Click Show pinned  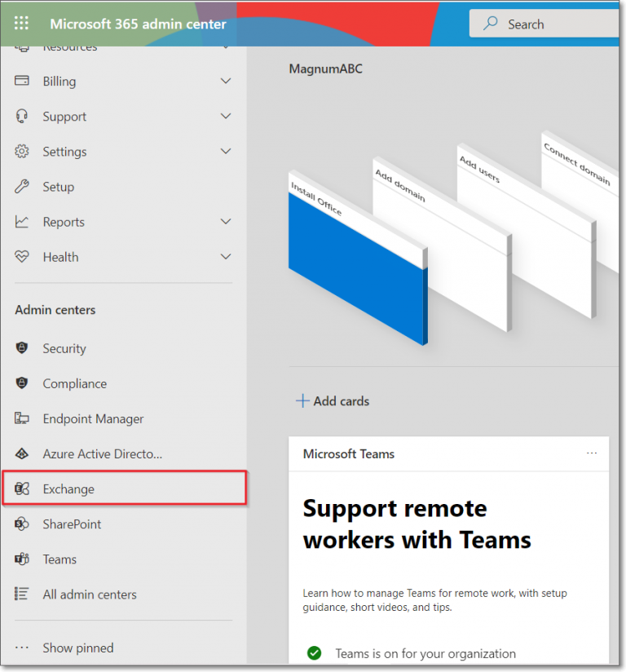coord(78,648)
